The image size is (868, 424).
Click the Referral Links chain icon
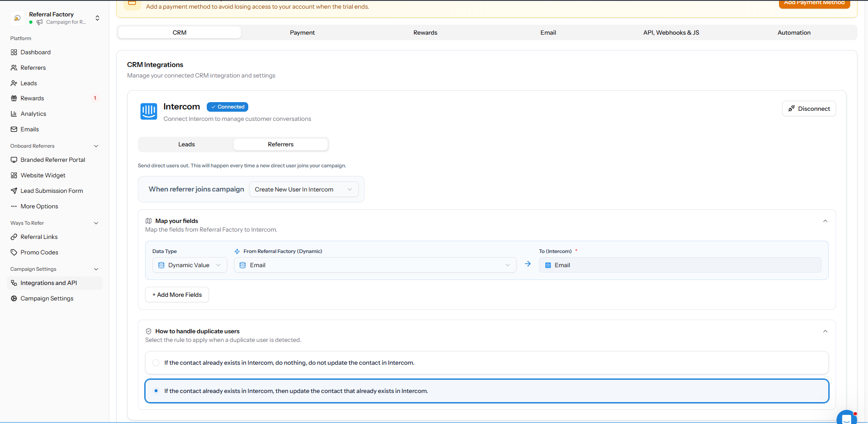coord(14,237)
